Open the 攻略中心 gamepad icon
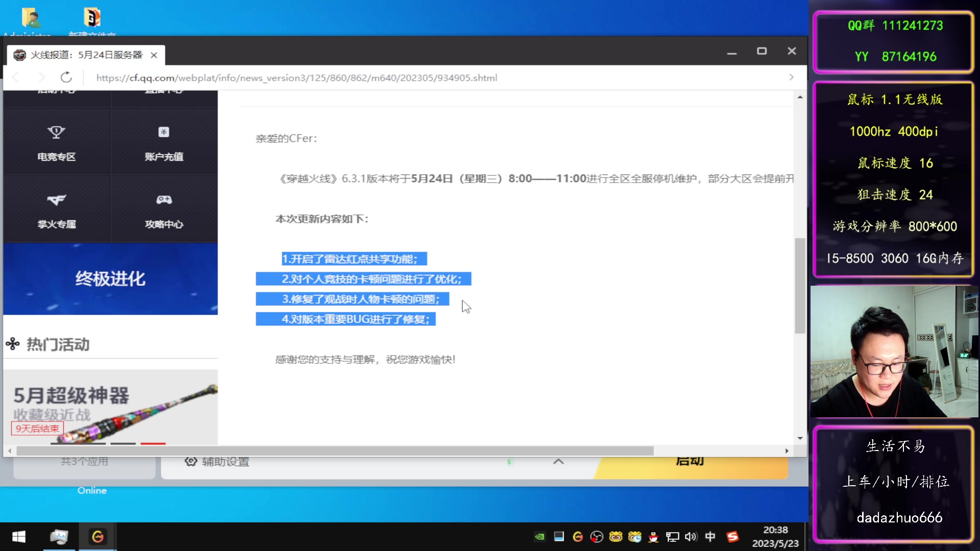The width and height of the screenshot is (980, 551). [x=164, y=199]
